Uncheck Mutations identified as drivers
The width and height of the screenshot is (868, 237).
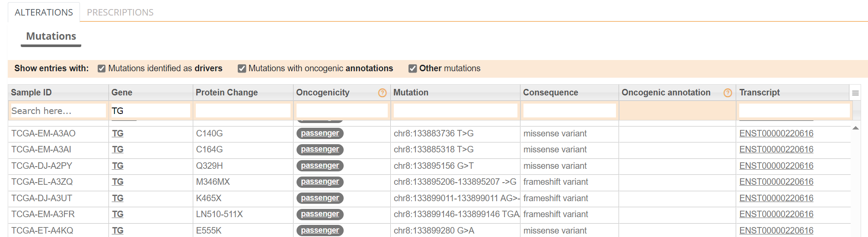(102, 69)
